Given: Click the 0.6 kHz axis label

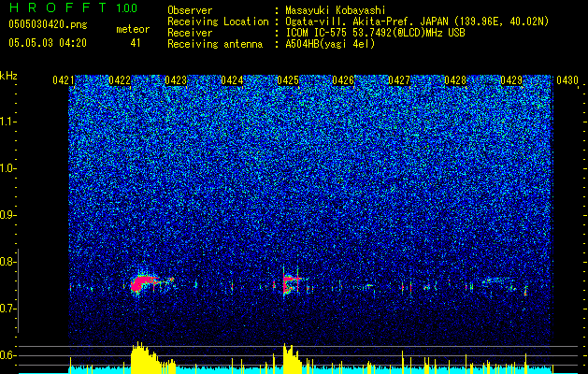Looking at the screenshot, I should tap(8, 355).
